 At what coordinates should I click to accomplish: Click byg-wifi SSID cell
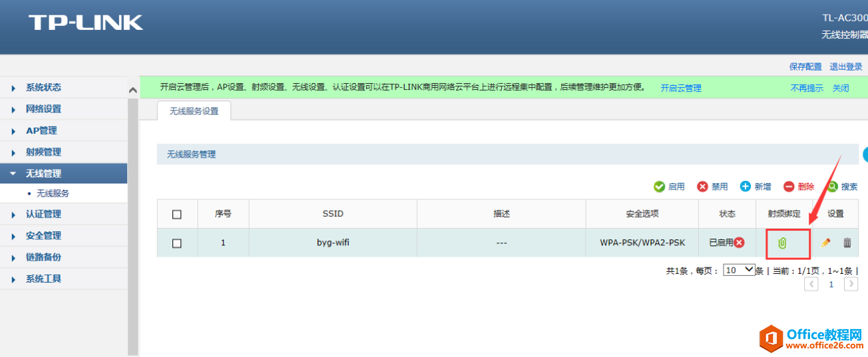pos(333,243)
